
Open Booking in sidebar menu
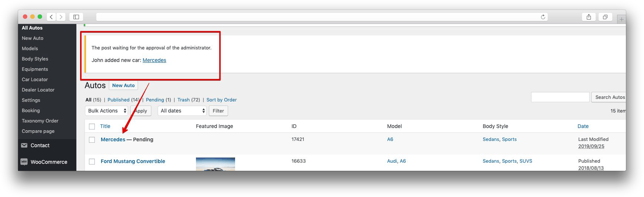click(31, 110)
